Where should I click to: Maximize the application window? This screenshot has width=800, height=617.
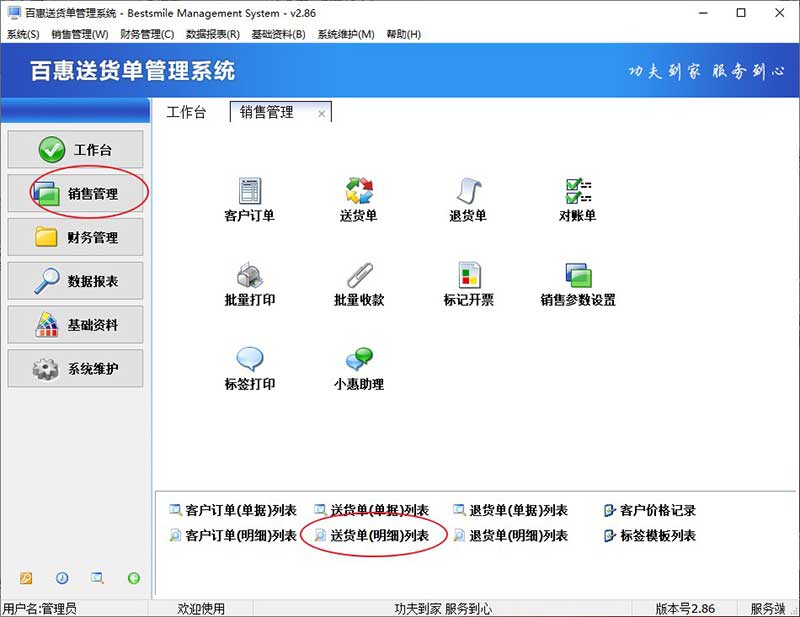[741, 13]
